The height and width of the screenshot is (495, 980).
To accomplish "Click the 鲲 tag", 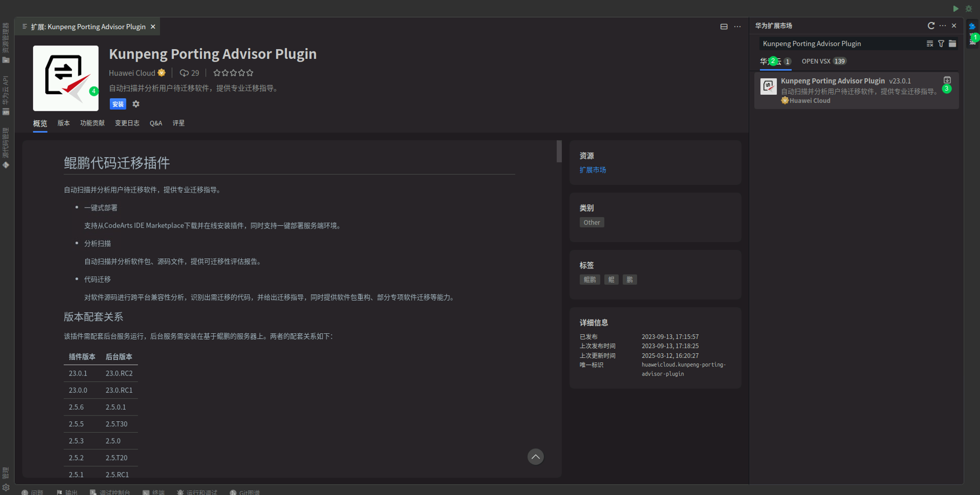I will pyautogui.click(x=611, y=280).
